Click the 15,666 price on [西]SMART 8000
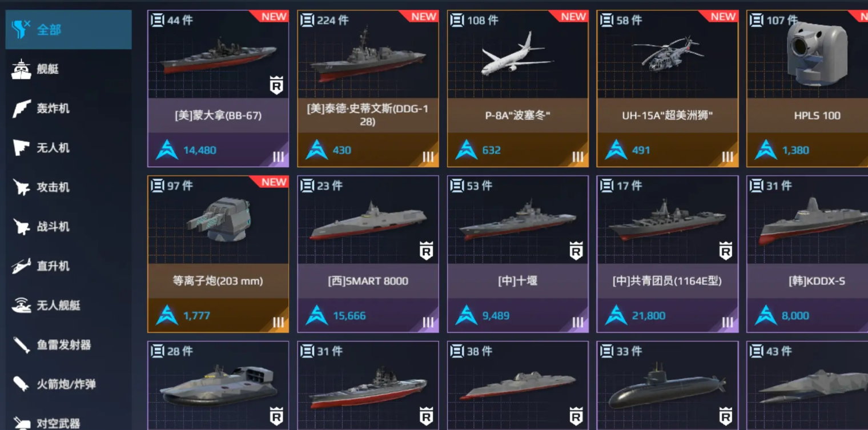This screenshot has height=430, width=868. (x=349, y=316)
